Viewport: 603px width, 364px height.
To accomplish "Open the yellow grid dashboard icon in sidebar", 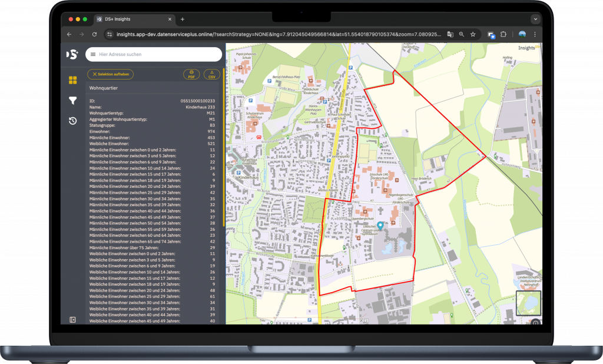I will pos(72,80).
